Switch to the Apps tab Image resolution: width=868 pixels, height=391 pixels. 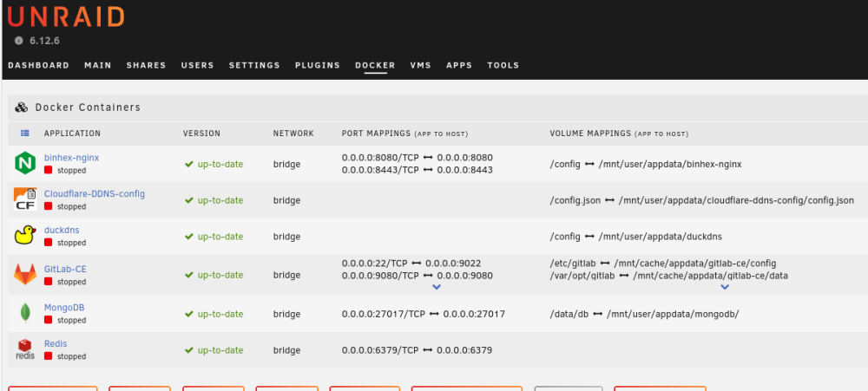point(459,65)
